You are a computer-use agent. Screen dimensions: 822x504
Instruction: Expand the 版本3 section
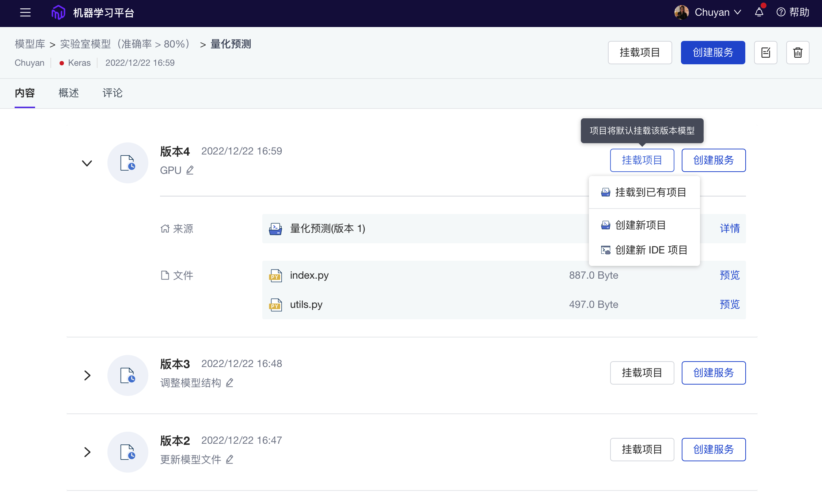87,375
